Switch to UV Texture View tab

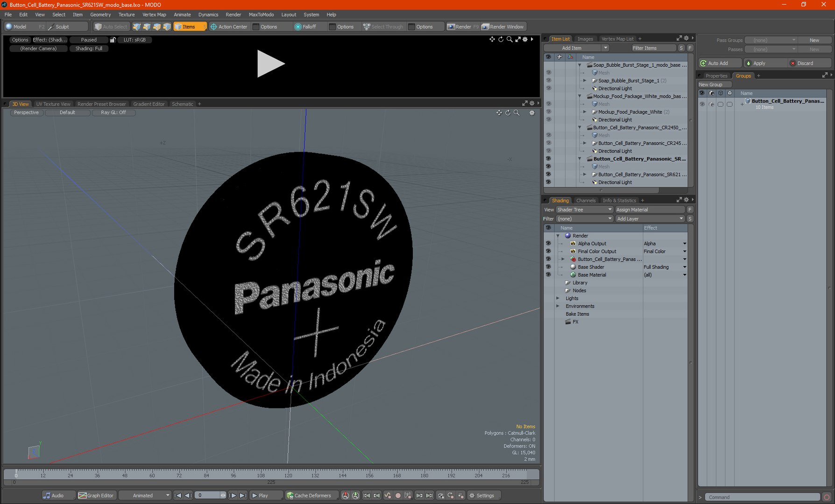pyautogui.click(x=53, y=104)
